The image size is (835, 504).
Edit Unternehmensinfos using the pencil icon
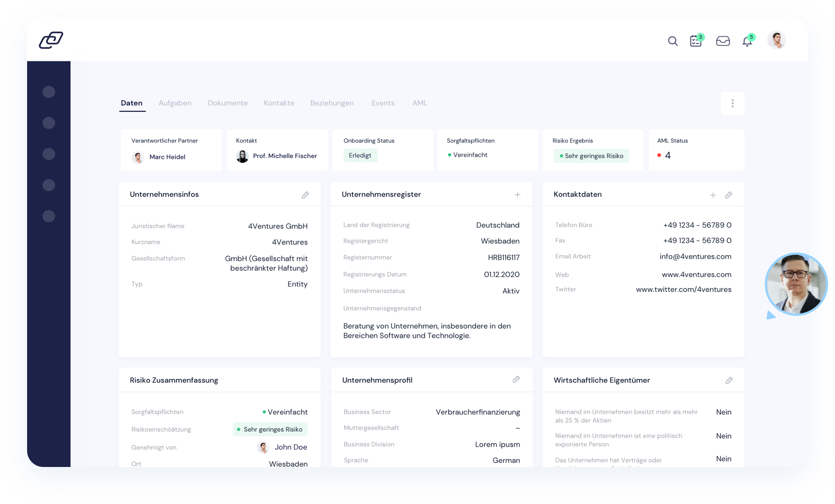pyautogui.click(x=305, y=195)
